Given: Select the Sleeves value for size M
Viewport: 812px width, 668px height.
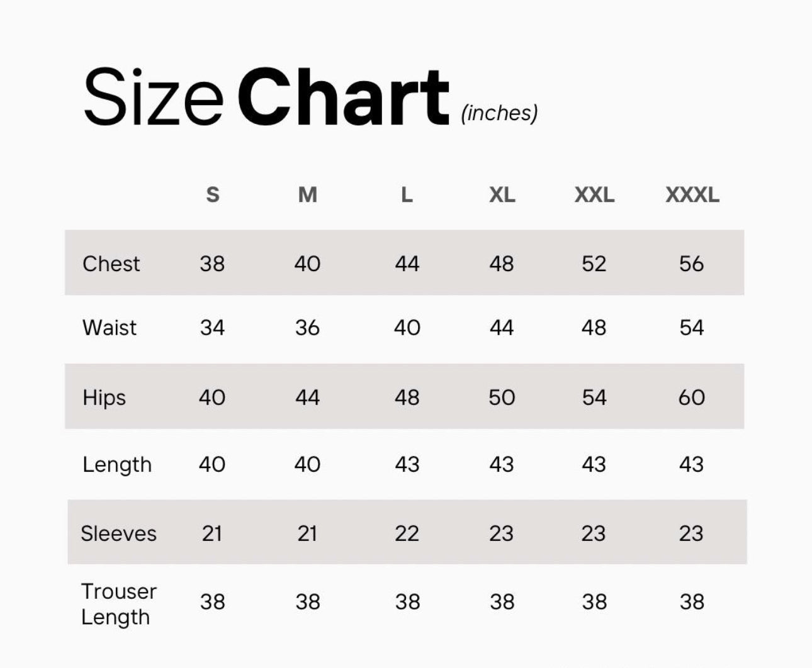Looking at the screenshot, I should coord(307,533).
